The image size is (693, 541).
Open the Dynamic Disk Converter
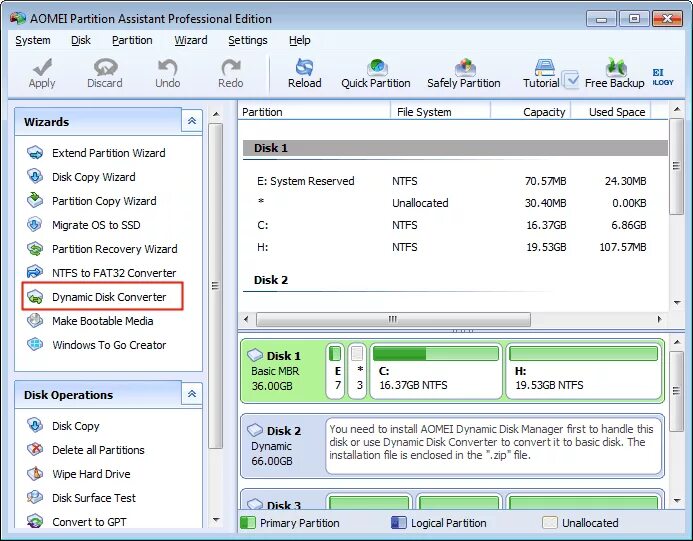click(x=109, y=297)
